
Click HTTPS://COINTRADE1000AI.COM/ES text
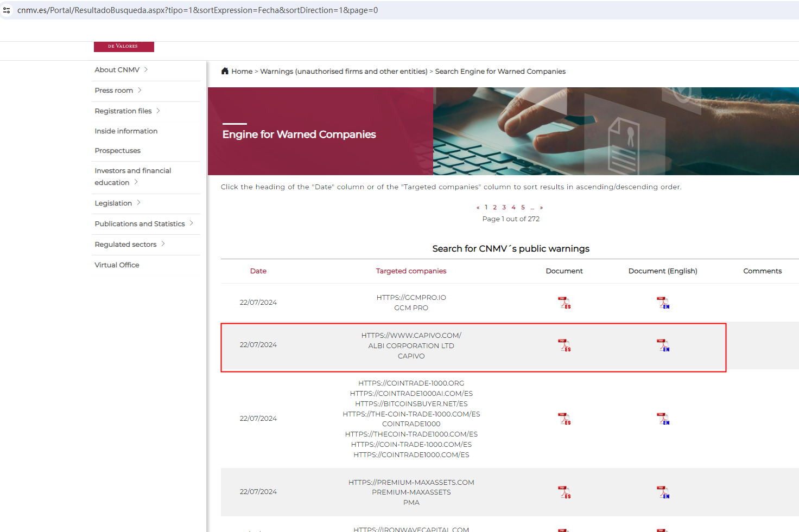tap(411, 394)
